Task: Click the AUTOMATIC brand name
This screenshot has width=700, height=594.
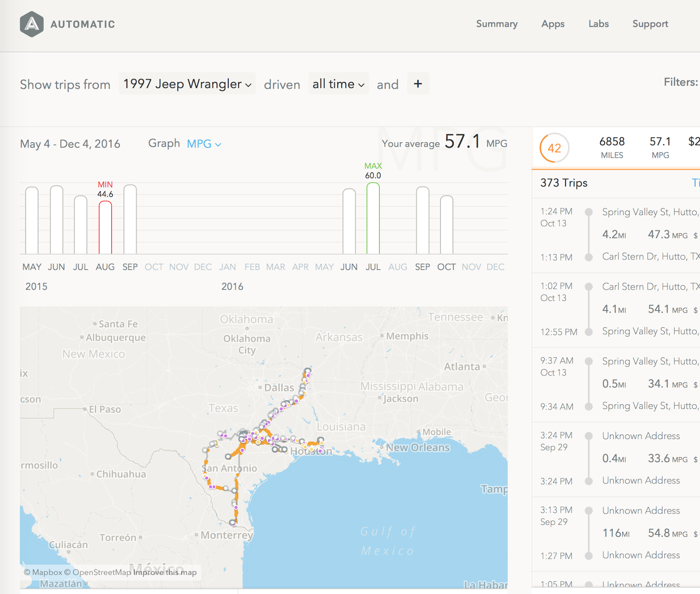Action: [x=83, y=24]
